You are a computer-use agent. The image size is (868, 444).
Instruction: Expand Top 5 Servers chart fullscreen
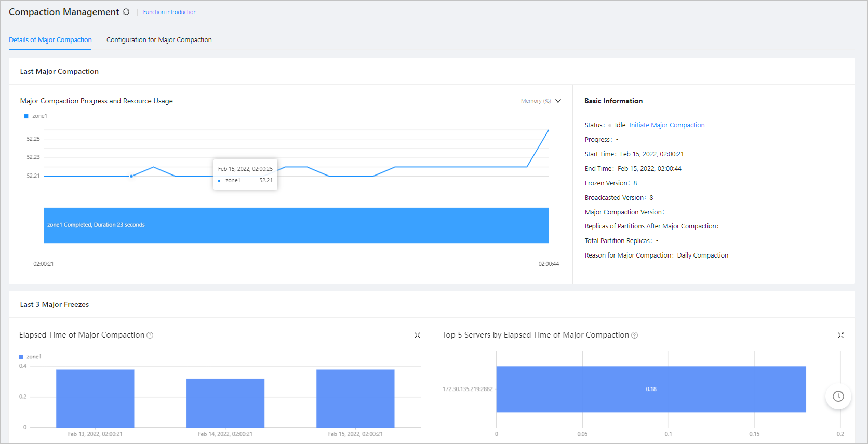click(840, 335)
